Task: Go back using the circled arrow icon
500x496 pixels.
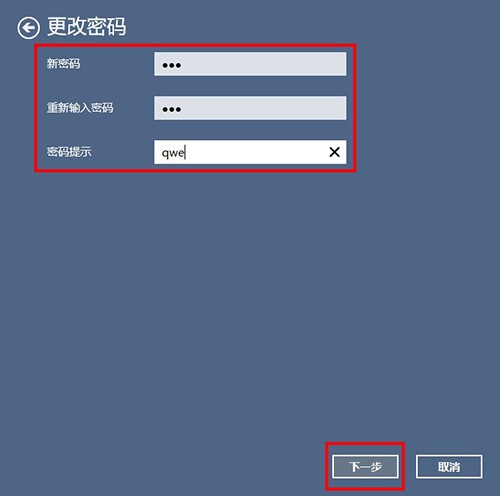Action: [28, 28]
